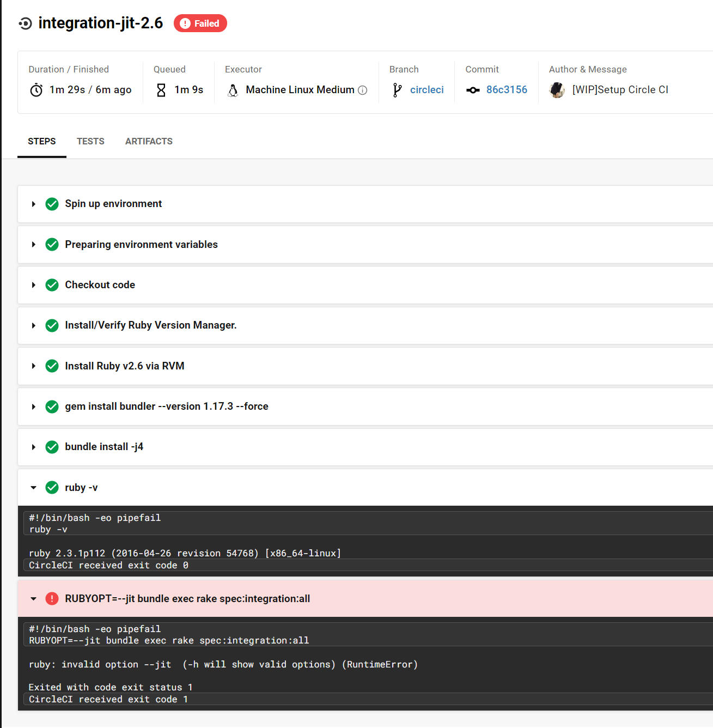
Task: Expand the Spin up environment step
Action: tap(34, 204)
